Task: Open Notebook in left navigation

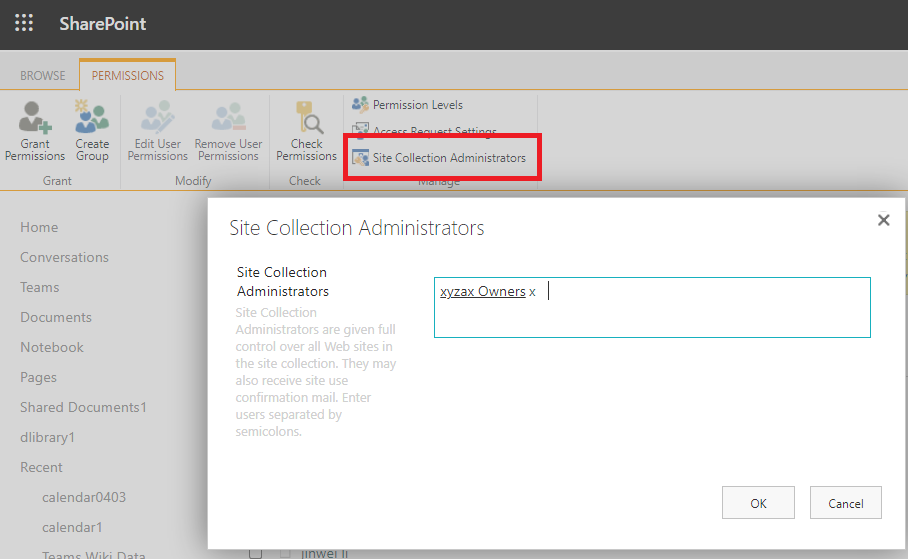Action: pos(52,348)
